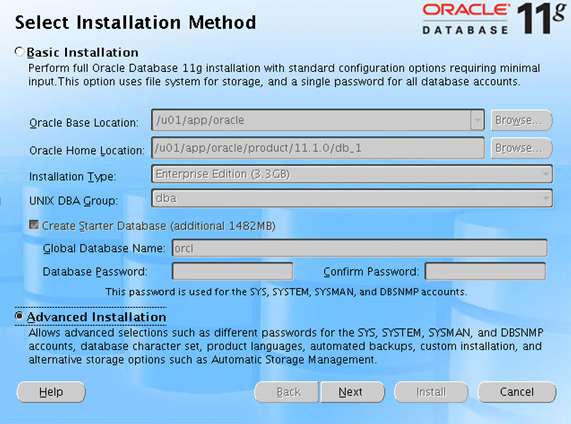Toggle the Create Starter Database checkbox

[x=34, y=225]
